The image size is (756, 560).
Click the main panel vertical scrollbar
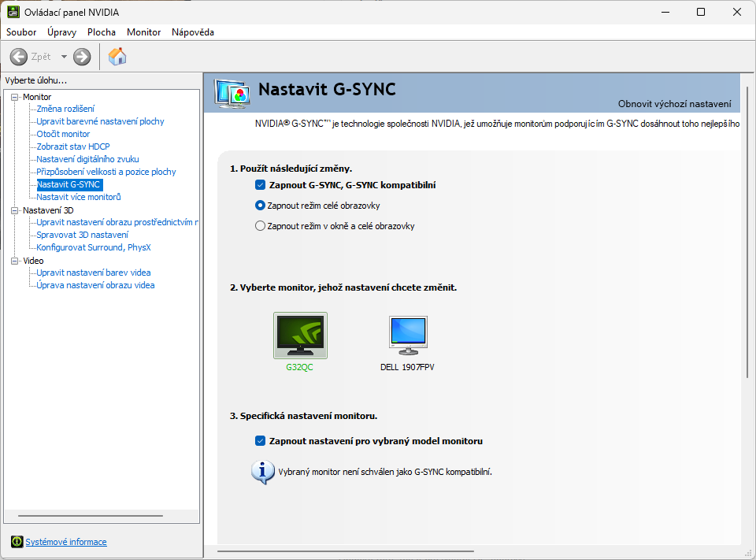coord(747,232)
